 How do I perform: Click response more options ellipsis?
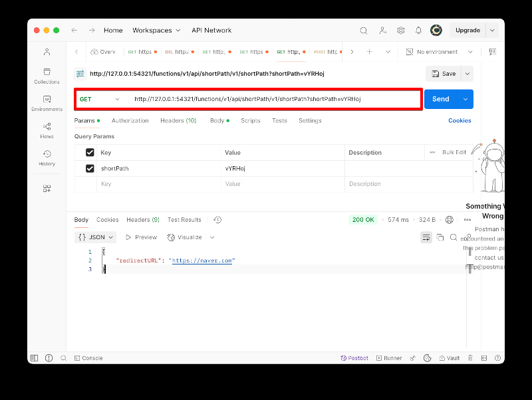tap(467, 220)
